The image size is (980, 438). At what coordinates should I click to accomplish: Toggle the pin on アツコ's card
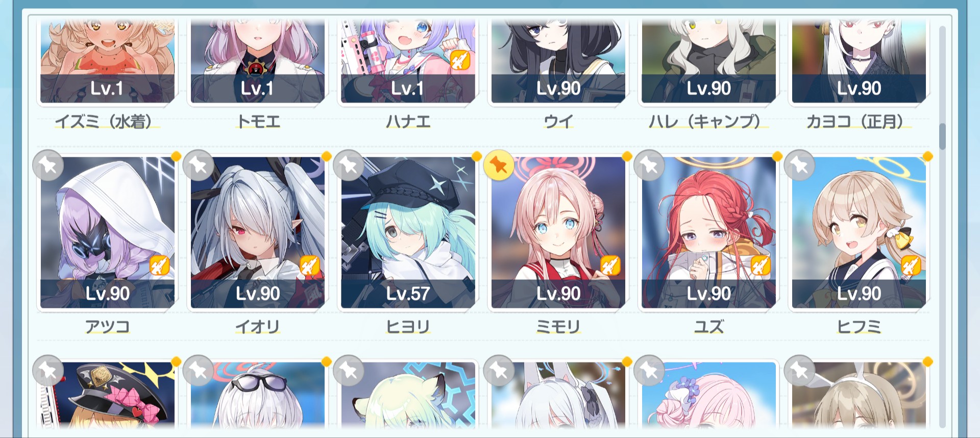point(48,165)
